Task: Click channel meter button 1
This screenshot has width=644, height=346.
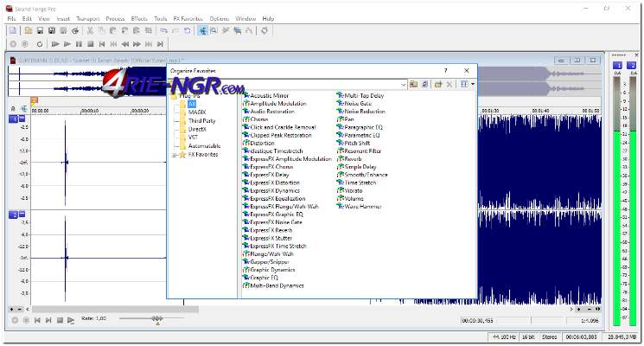Action: pyautogui.click(x=617, y=66)
